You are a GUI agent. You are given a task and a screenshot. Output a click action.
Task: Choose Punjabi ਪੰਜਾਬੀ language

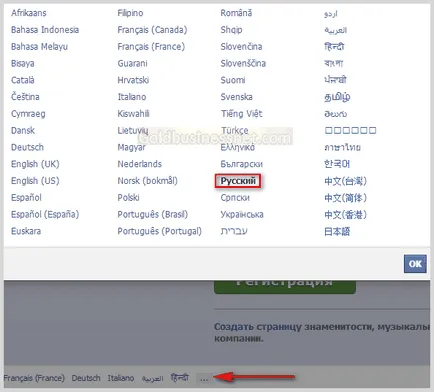point(335,80)
